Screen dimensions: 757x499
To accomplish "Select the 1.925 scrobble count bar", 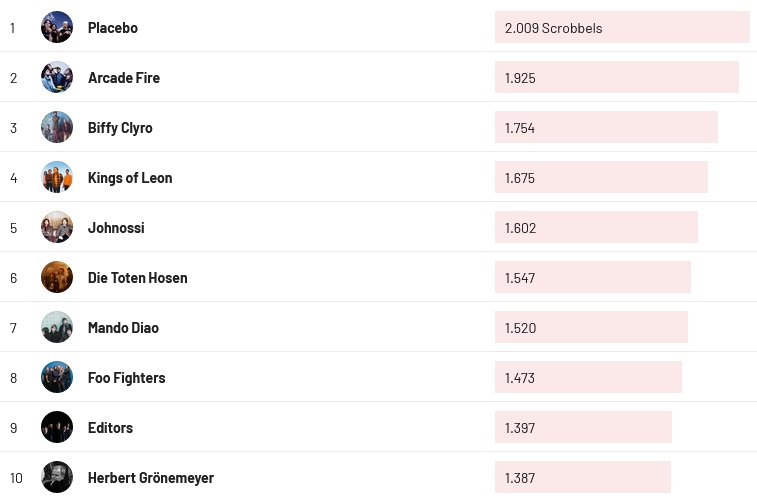I will (x=616, y=78).
